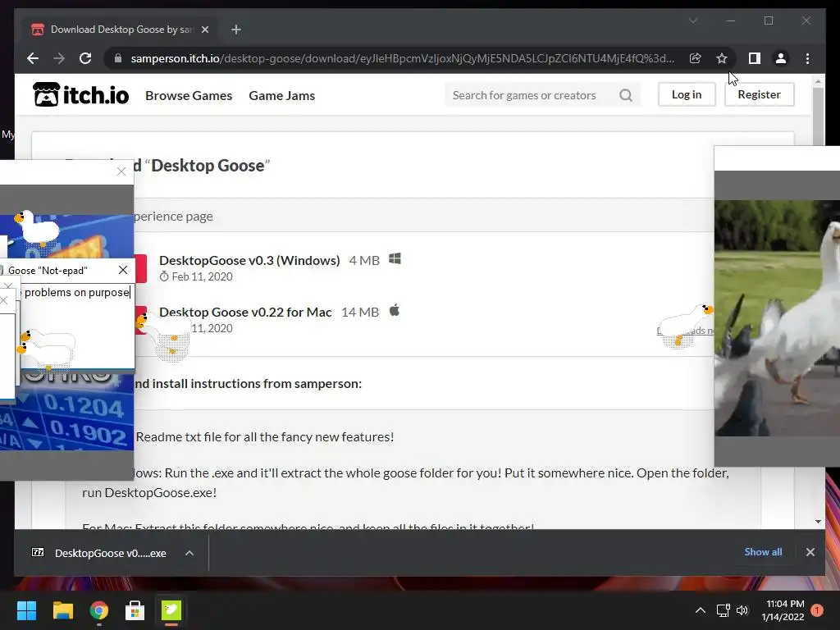840x630 pixels.
Task: Click the Apple platform icon
Action: [x=395, y=310]
